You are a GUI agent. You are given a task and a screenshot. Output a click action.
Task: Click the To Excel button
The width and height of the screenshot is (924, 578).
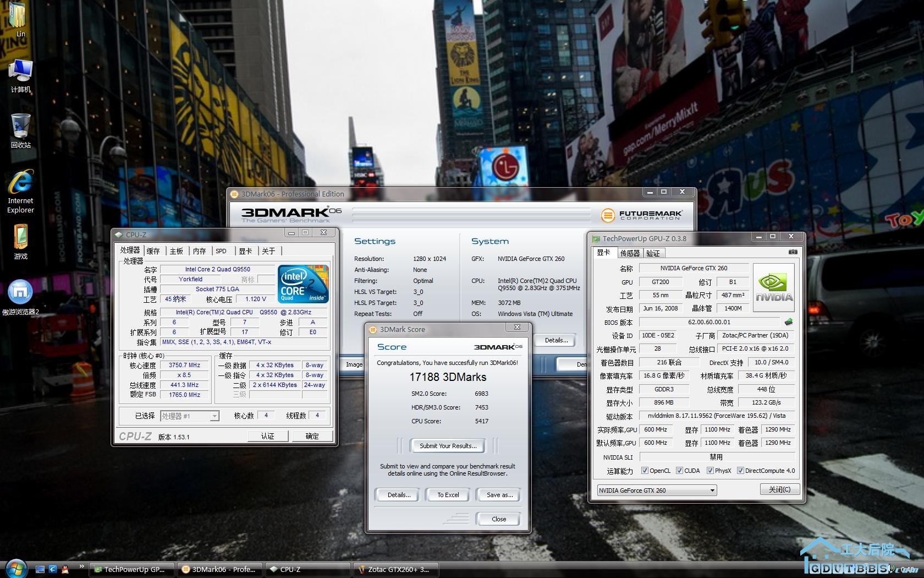[448, 495]
